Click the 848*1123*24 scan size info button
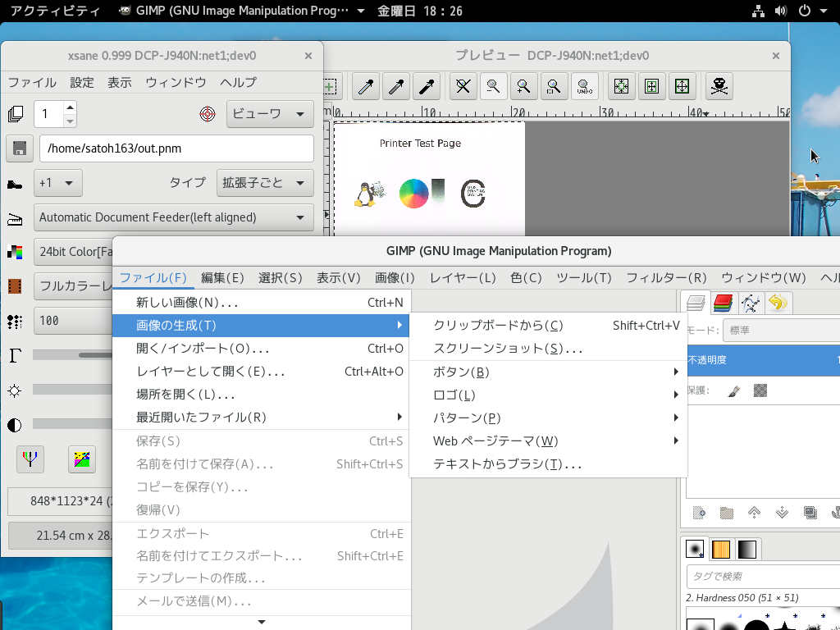The width and height of the screenshot is (840, 630). pos(60,501)
